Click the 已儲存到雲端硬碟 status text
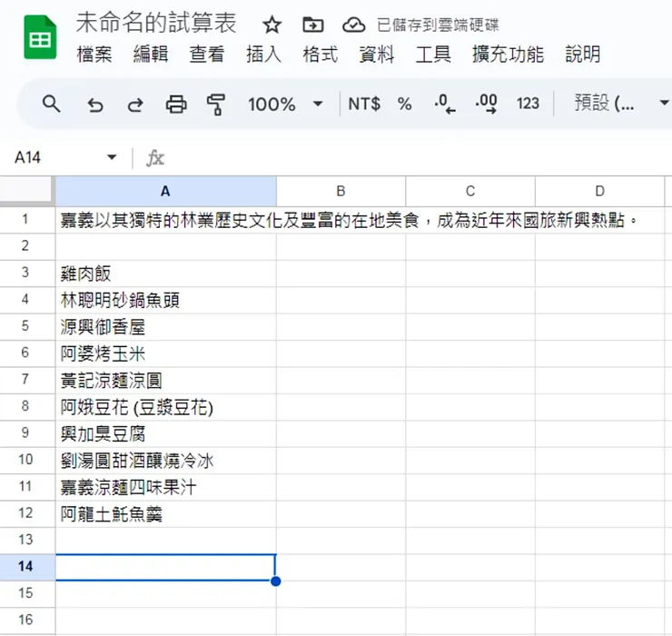This screenshot has width=672, height=636. click(438, 25)
